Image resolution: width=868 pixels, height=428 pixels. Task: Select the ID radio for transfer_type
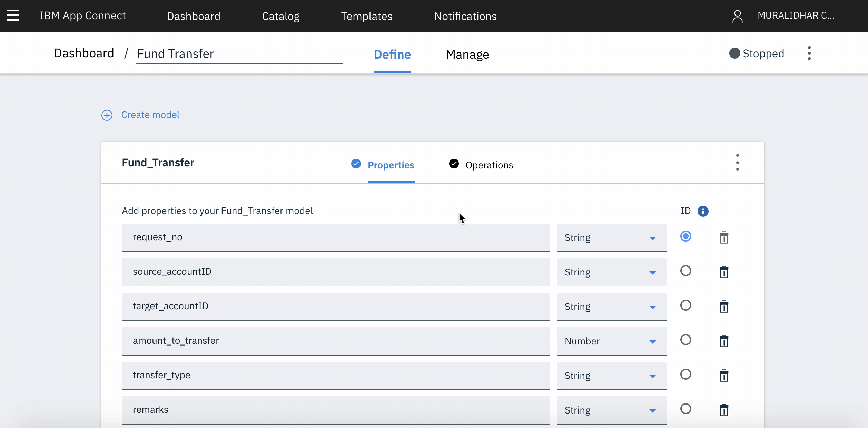(x=685, y=374)
